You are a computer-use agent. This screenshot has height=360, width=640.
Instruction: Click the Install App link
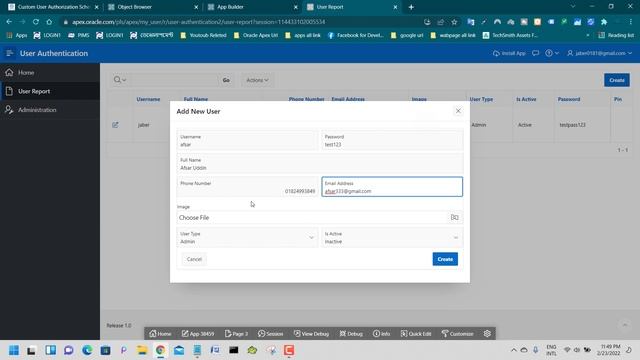(509, 53)
